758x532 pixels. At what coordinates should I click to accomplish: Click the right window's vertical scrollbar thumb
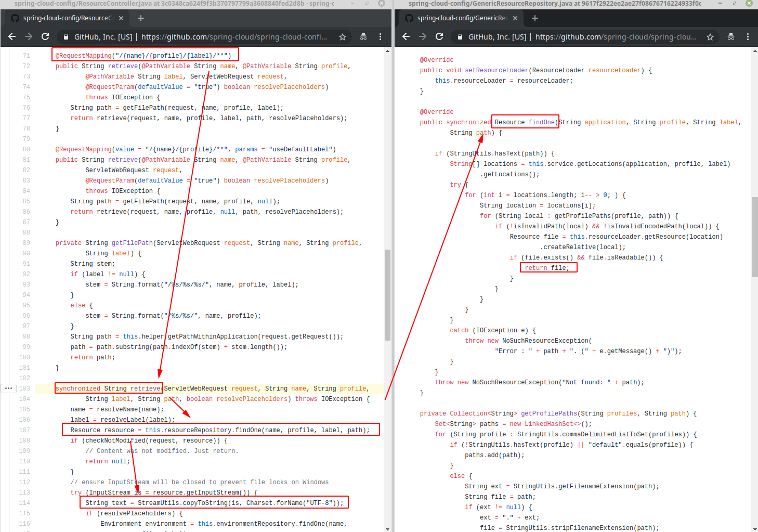(x=755, y=237)
